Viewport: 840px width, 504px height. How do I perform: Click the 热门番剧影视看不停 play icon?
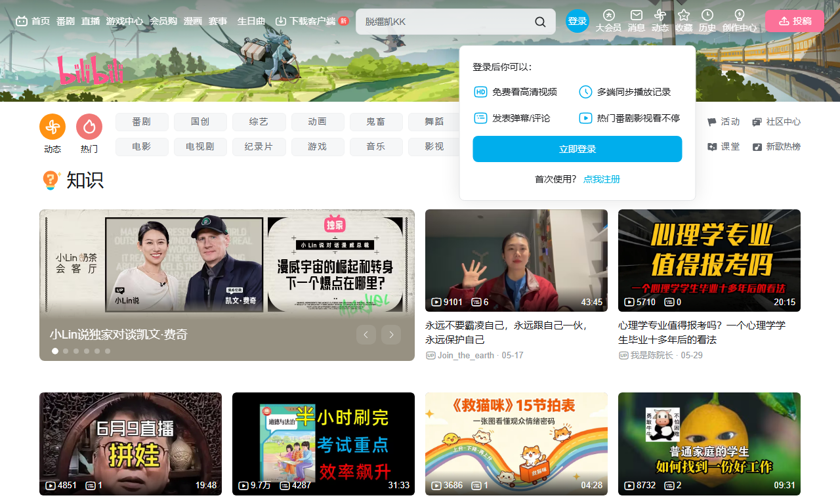[x=585, y=118]
